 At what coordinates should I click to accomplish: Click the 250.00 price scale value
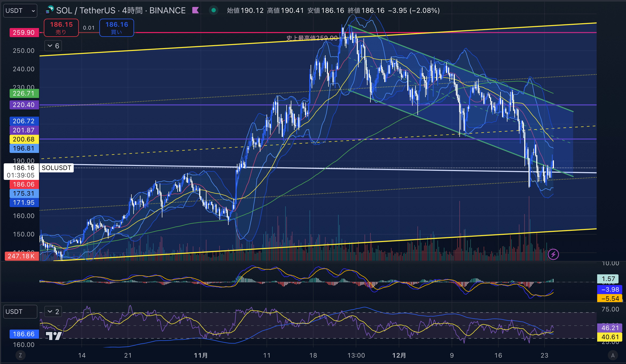[24, 51]
